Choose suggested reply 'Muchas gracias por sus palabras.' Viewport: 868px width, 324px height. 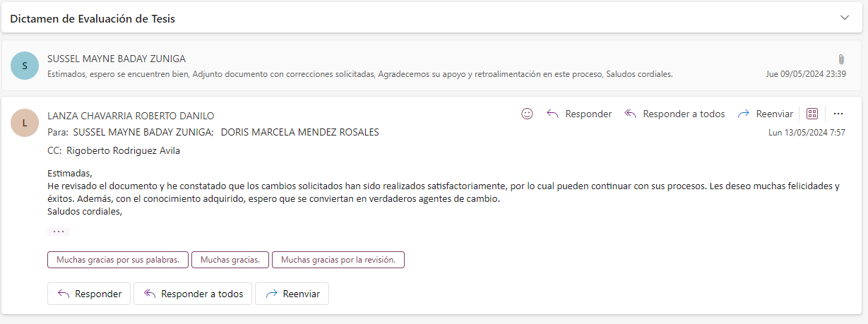[118, 260]
